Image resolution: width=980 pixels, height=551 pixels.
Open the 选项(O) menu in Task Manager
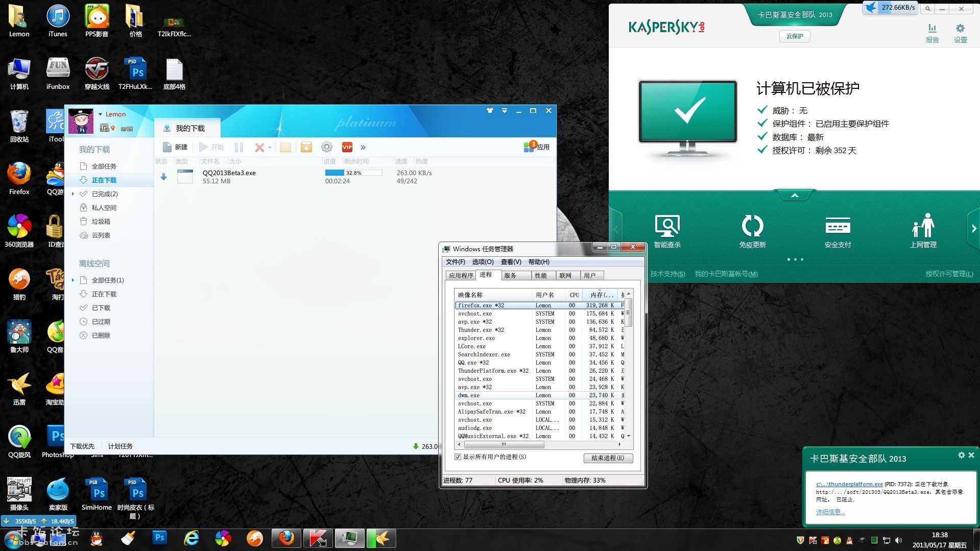click(x=483, y=262)
